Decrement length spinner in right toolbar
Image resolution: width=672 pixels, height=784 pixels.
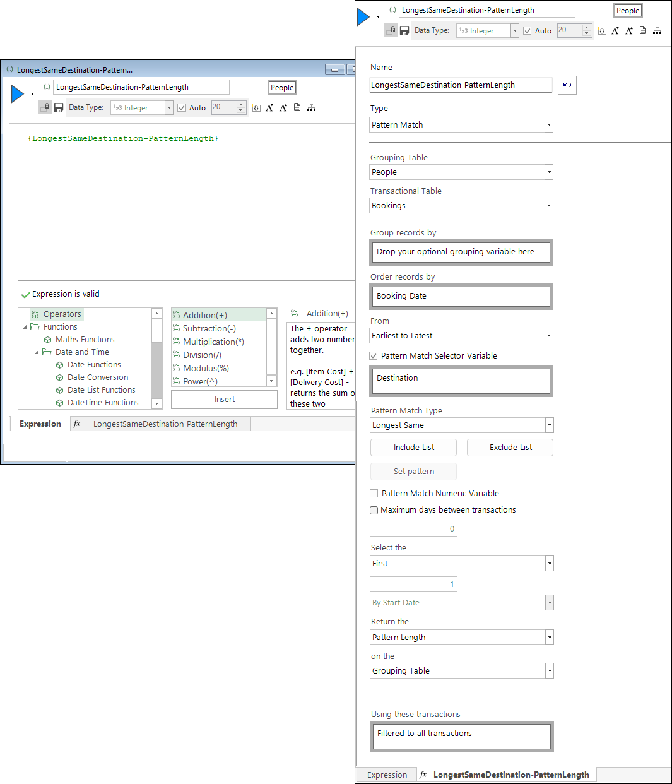(586, 34)
